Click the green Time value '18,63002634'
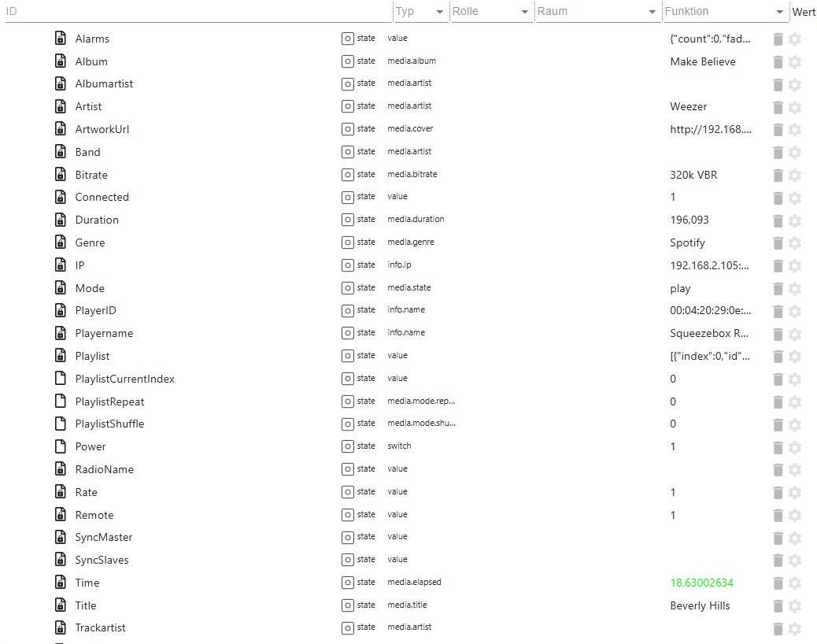The image size is (817, 644). [701, 583]
